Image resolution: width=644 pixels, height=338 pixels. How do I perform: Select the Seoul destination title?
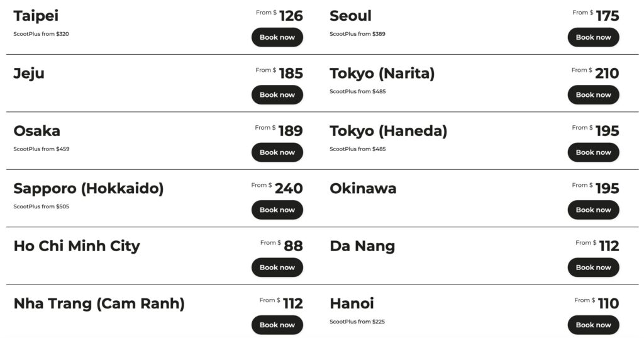coord(350,16)
